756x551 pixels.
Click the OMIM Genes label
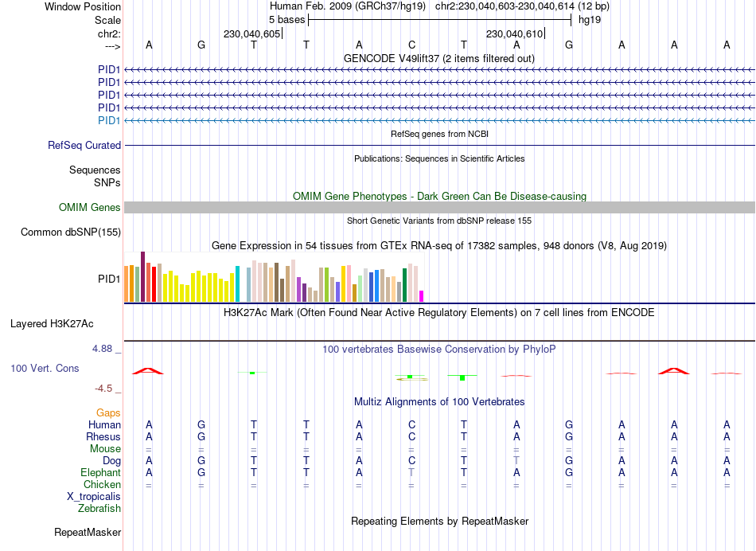tap(90, 208)
